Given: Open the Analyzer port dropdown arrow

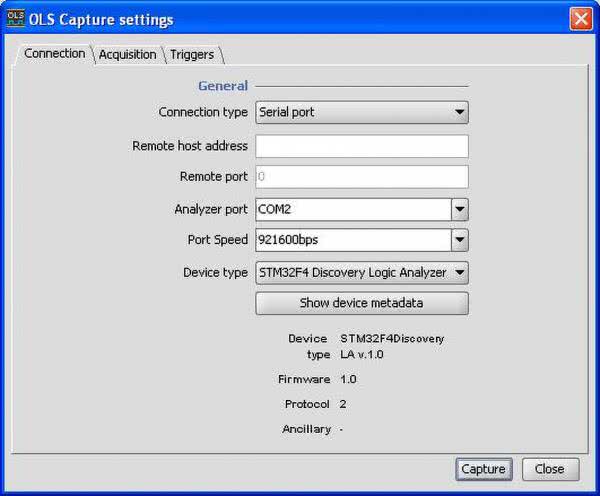Looking at the screenshot, I should tap(459, 209).
